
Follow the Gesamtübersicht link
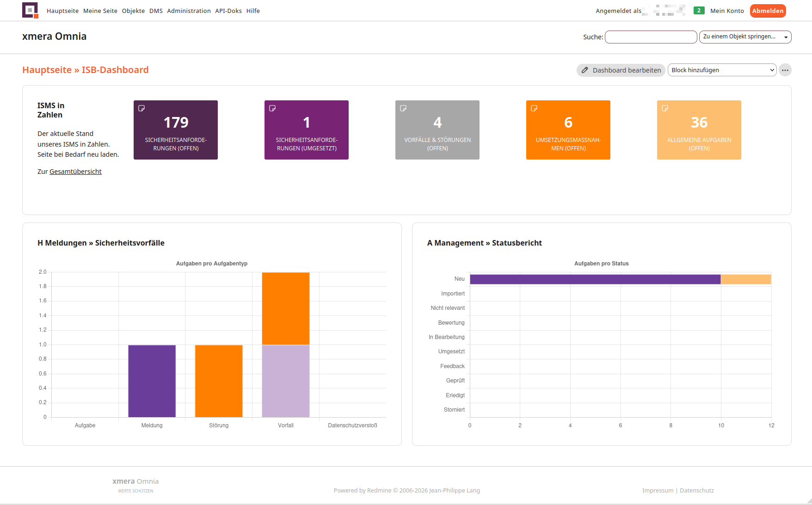pyautogui.click(x=75, y=172)
